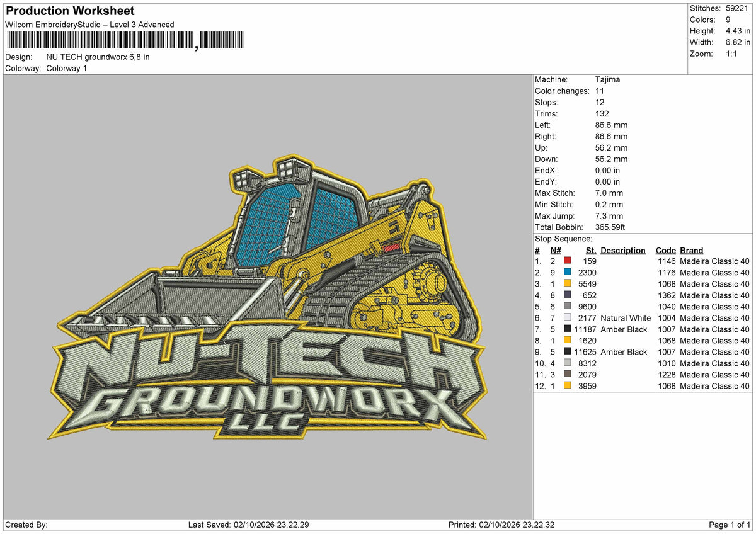This screenshot has width=756, height=534.
Task: Click stitch count '11625' in row 9
Action: click(585, 352)
